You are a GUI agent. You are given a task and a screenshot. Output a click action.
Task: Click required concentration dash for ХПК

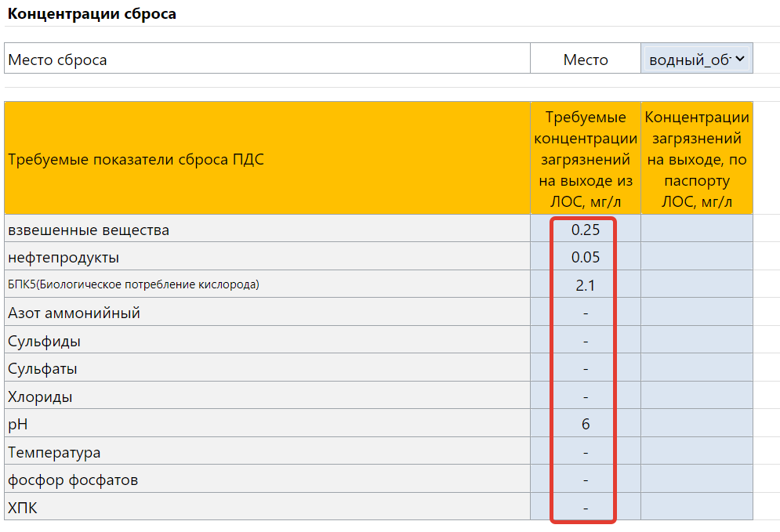585,508
